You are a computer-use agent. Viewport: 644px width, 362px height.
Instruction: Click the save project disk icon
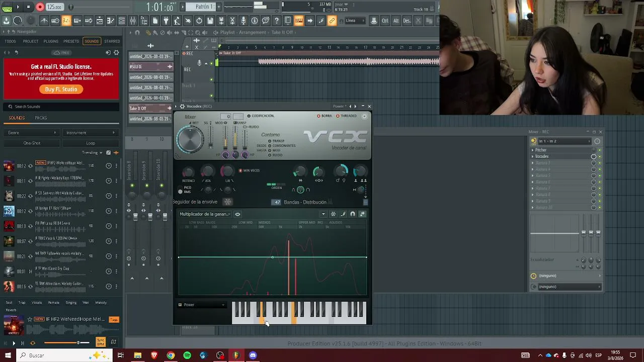(210, 21)
